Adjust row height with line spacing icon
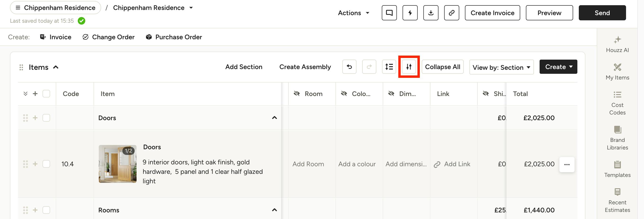The height and width of the screenshot is (219, 644). [389, 67]
